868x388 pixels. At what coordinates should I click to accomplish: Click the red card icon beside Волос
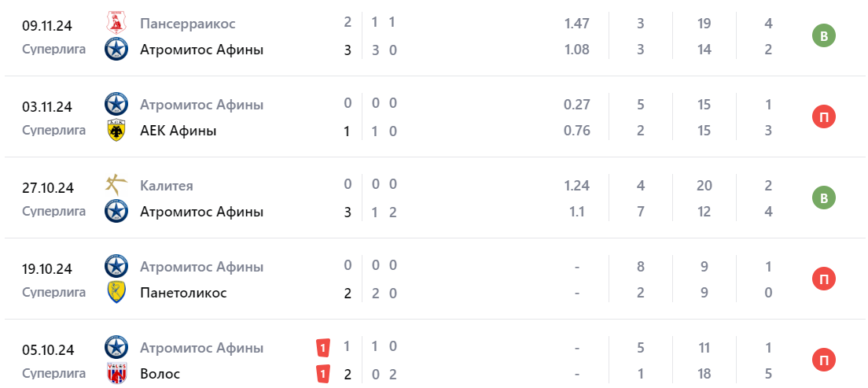point(322,374)
